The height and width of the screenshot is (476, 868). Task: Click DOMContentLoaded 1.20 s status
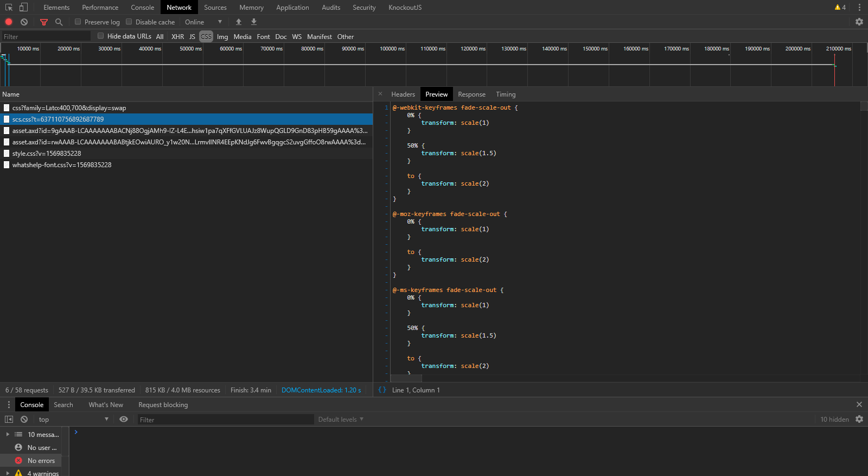[x=321, y=390]
